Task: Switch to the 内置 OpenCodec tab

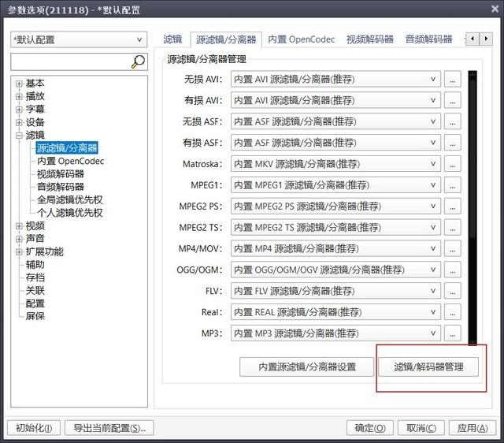Action: (301, 39)
